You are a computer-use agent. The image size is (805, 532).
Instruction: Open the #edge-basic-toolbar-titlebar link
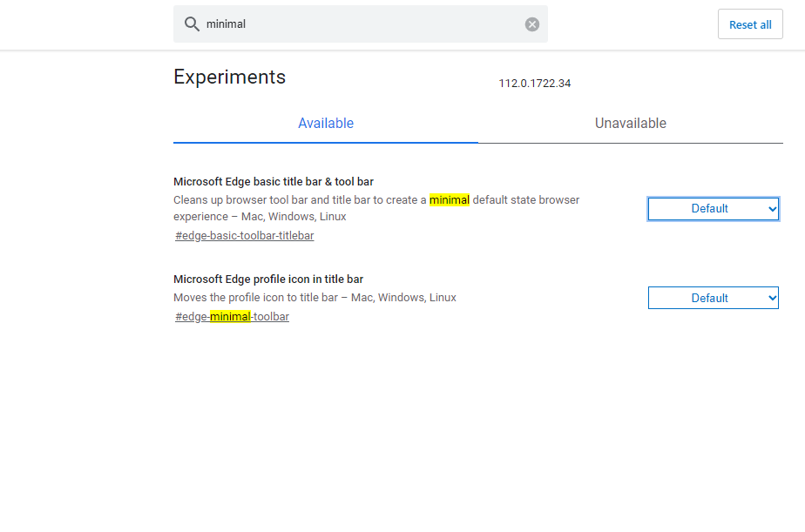tap(244, 236)
